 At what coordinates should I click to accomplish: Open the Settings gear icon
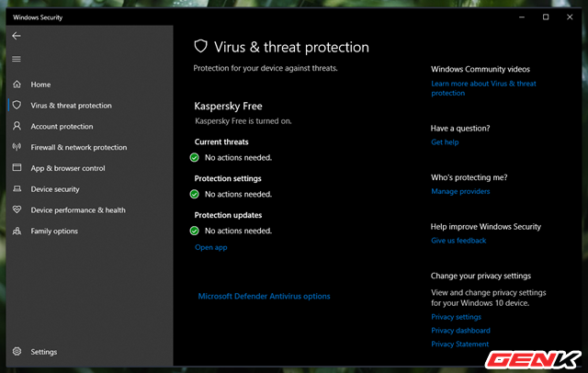(17, 351)
